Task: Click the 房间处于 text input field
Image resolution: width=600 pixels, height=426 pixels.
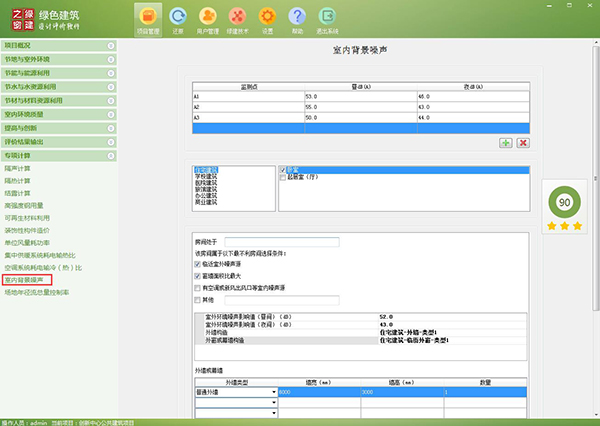Action: [282, 242]
